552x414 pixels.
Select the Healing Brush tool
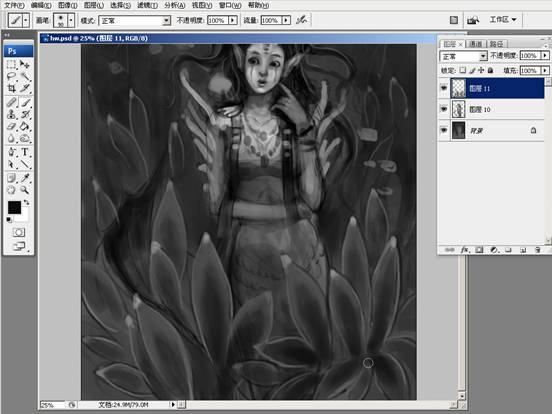click(11, 102)
